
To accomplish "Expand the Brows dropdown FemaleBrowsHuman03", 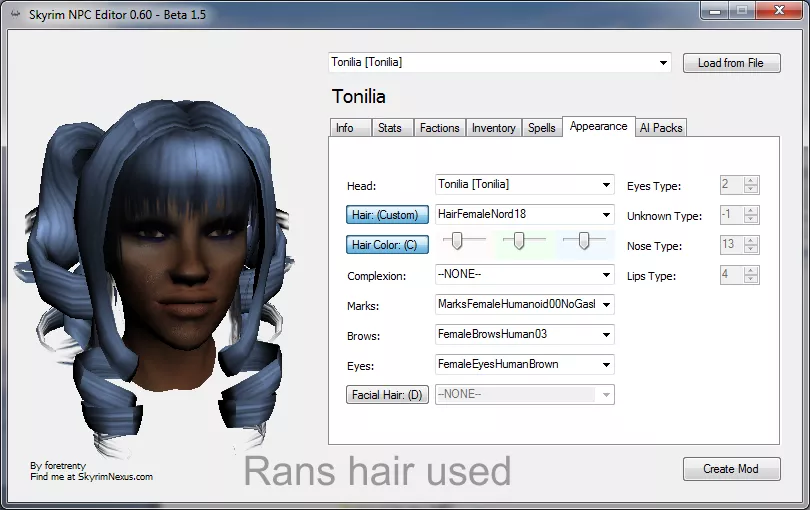I will click(x=524, y=334).
